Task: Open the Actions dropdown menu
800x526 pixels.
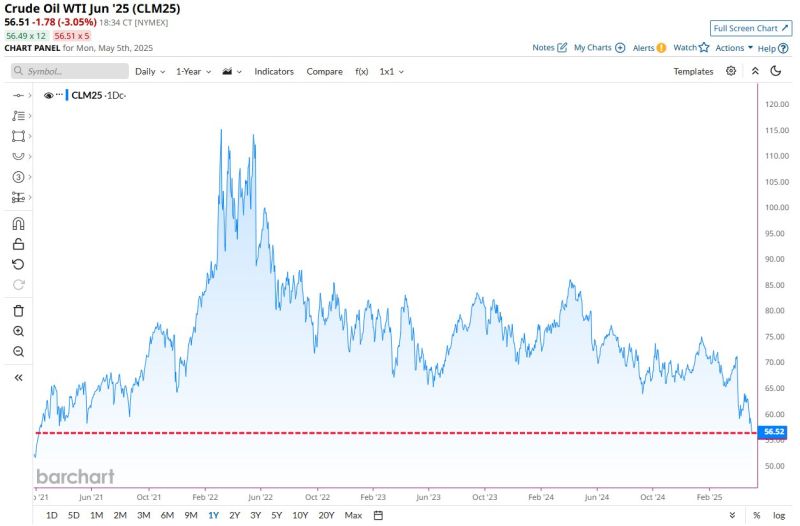Action: click(x=733, y=47)
